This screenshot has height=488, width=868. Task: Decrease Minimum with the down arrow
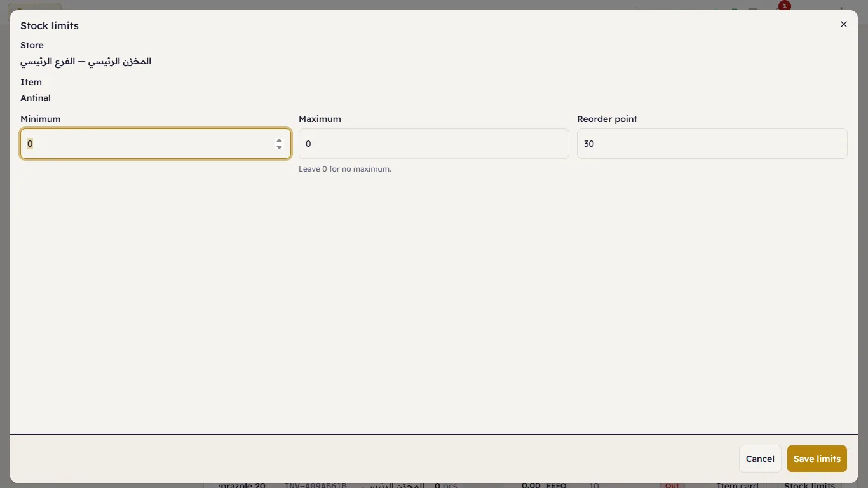click(279, 147)
